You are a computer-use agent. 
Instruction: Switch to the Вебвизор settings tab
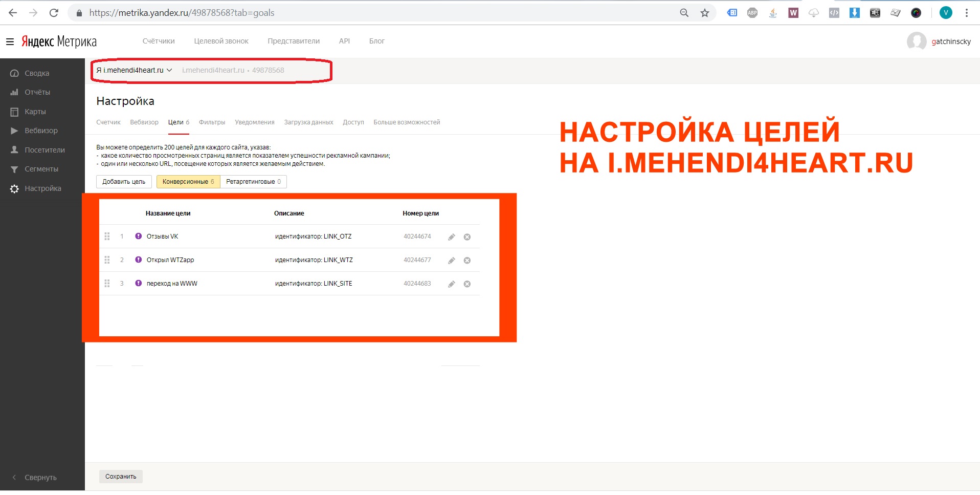(144, 122)
